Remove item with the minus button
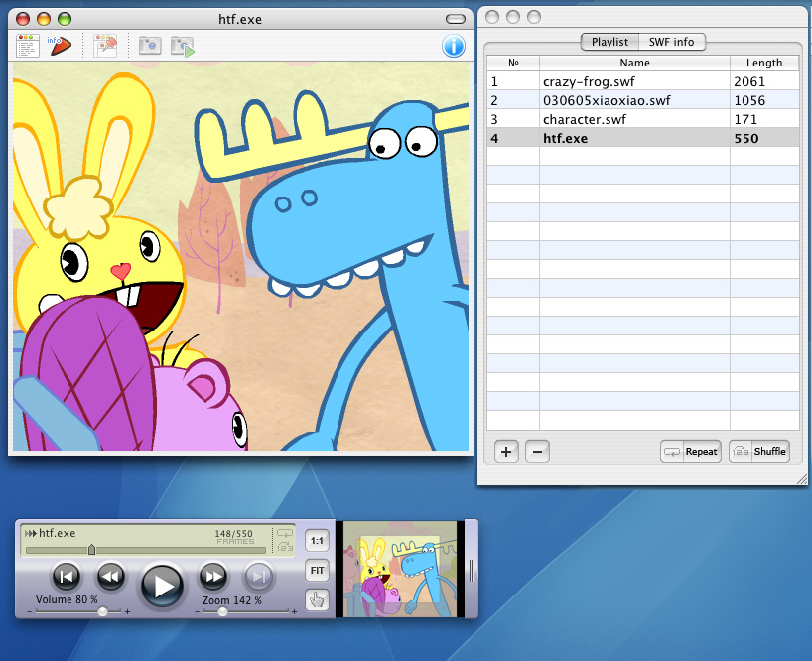Screen dimensions: 812x661 538,452
